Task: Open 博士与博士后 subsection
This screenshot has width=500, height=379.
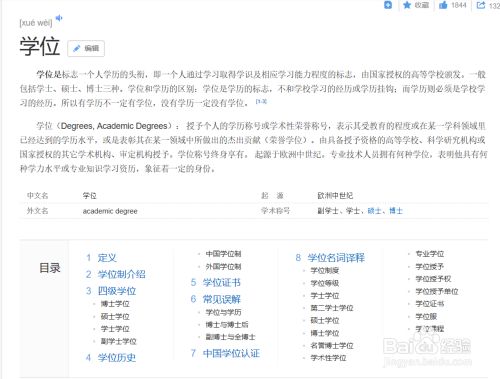Action: click(227, 324)
